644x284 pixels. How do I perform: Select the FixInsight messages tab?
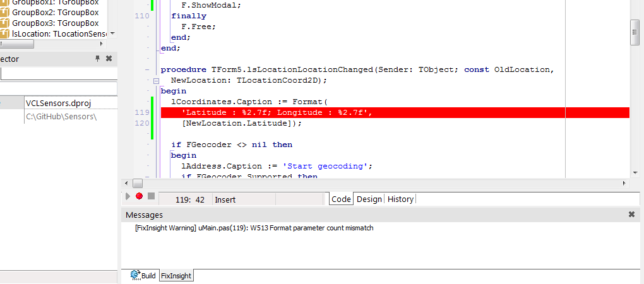176,276
